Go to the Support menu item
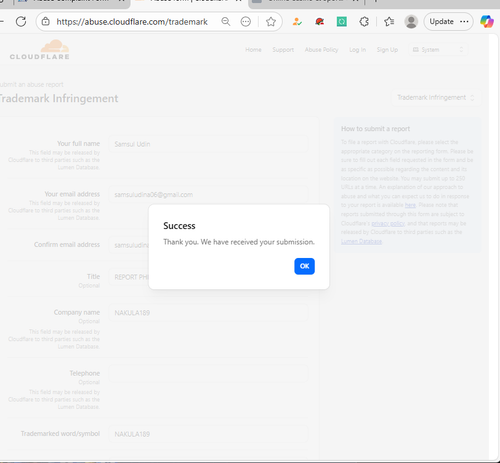500x463 pixels. (x=283, y=50)
